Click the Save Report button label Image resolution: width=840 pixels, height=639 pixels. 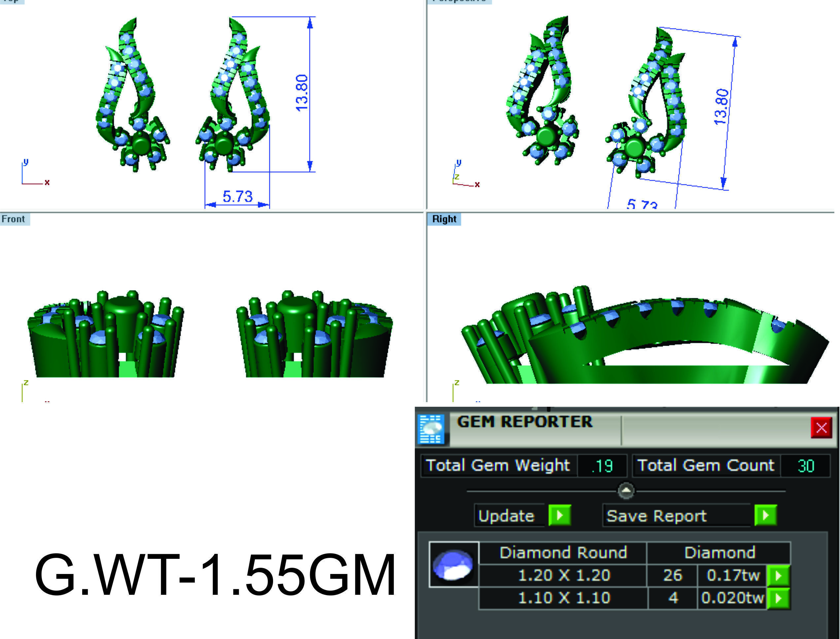tap(656, 516)
